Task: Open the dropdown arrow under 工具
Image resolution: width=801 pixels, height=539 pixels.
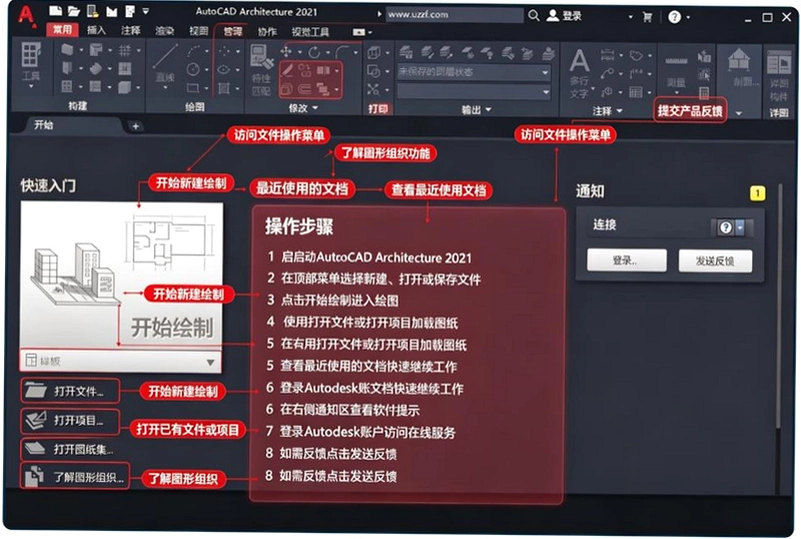Action: pos(31,87)
